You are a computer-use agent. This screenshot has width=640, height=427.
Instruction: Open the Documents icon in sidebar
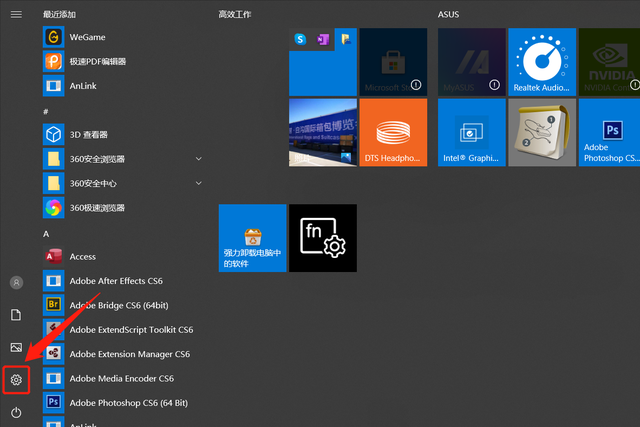click(x=16, y=315)
